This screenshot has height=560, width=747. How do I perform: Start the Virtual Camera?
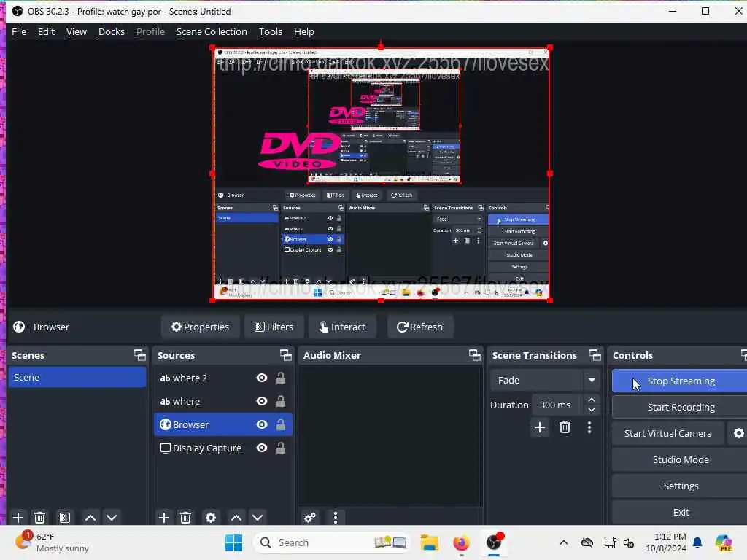668,433
